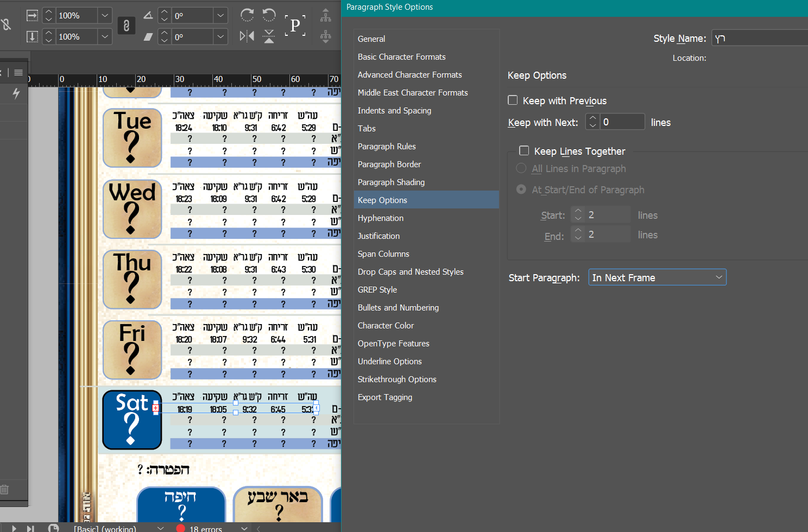Increase the Keep with Next lines stepper
808x532 pixels.
coord(593,118)
